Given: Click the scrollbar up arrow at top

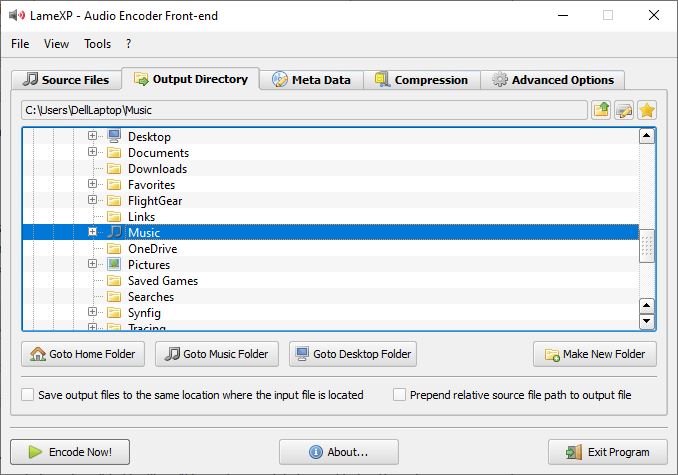Looking at the screenshot, I should tap(646, 136).
